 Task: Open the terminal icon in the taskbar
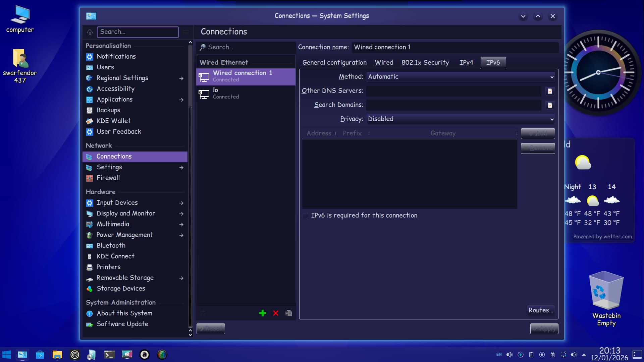(109, 355)
